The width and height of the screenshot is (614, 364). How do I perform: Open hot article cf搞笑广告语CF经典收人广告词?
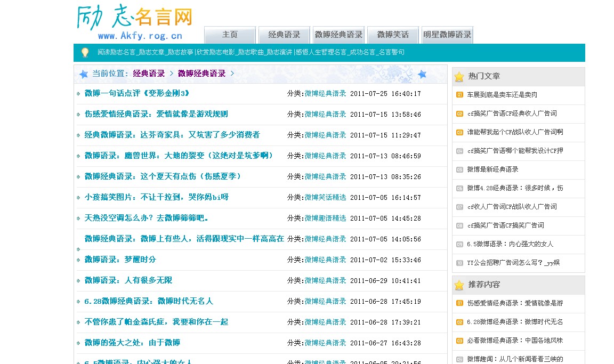point(512,114)
